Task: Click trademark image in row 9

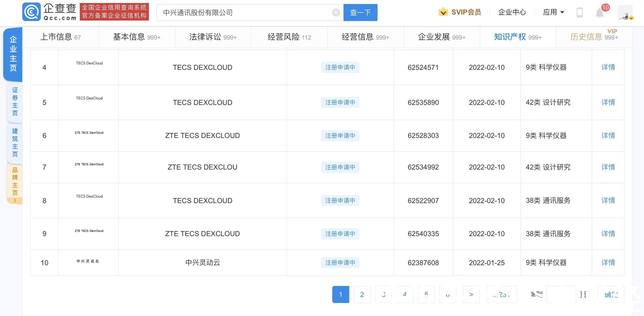Action: tap(89, 231)
